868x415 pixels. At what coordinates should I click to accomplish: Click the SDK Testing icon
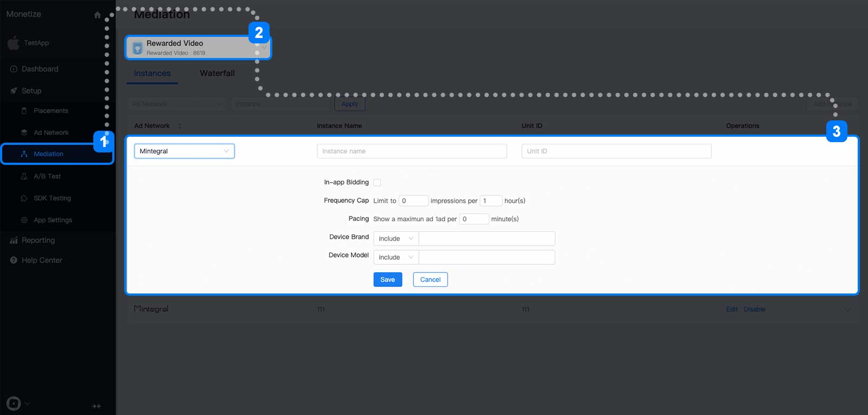[x=24, y=198]
